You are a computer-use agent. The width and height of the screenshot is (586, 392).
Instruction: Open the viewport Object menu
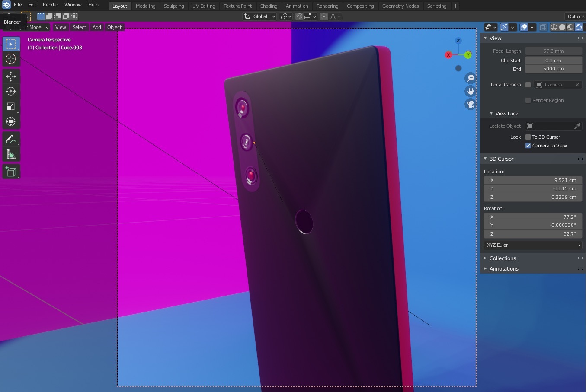point(115,27)
